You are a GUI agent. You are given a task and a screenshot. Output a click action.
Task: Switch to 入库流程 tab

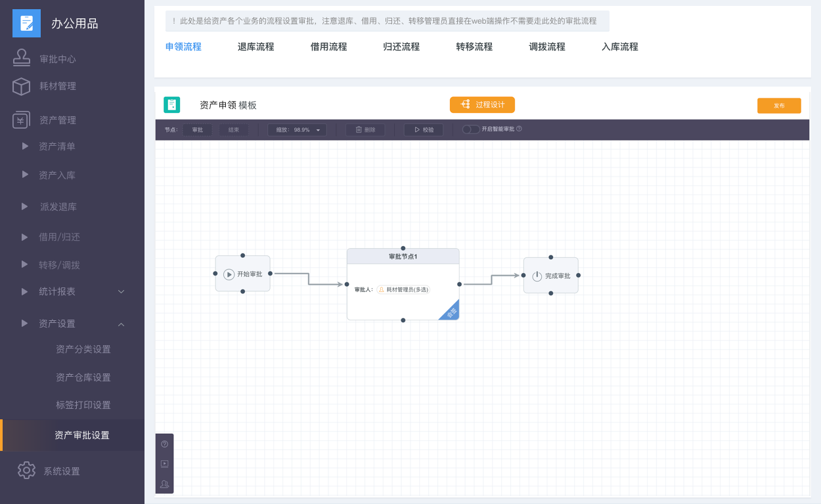620,47
